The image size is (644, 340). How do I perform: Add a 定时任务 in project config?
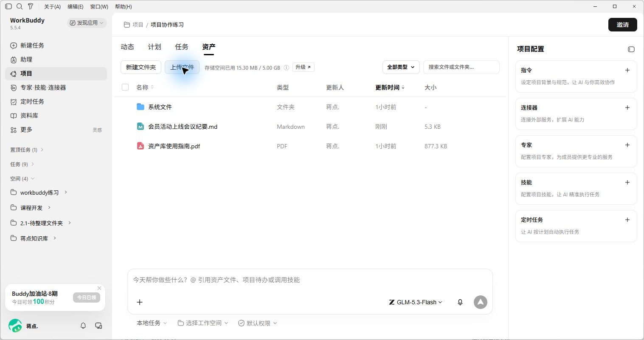627,220
